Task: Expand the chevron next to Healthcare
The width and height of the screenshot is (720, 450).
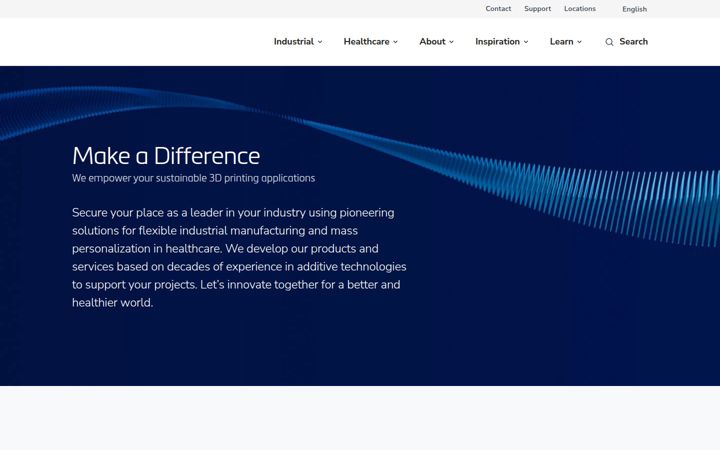Action: (x=395, y=42)
